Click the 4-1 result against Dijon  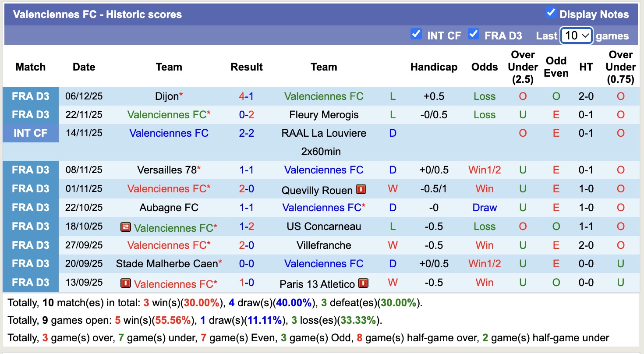247,96
